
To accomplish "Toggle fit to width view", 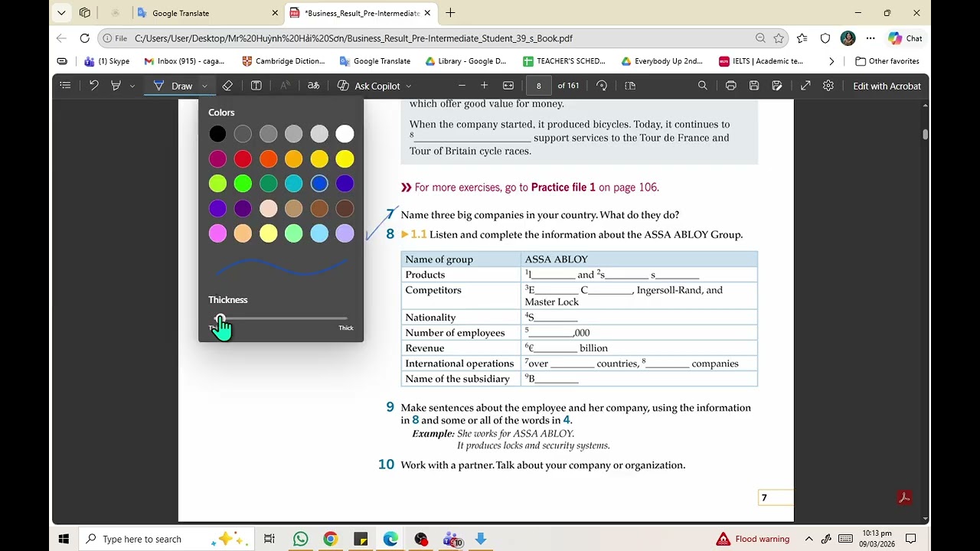I will pyautogui.click(x=508, y=86).
